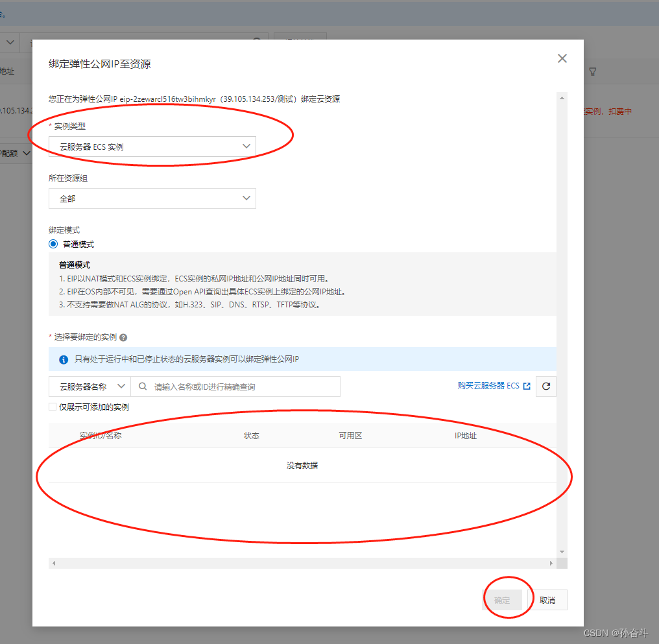Click the help icon beside 选择要绑定的实例
The image size is (659, 644).
click(123, 337)
